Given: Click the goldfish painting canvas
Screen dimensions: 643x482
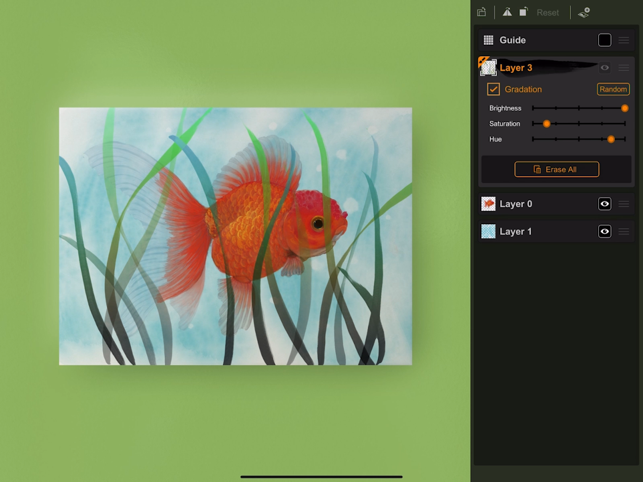Looking at the screenshot, I should click(235, 236).
